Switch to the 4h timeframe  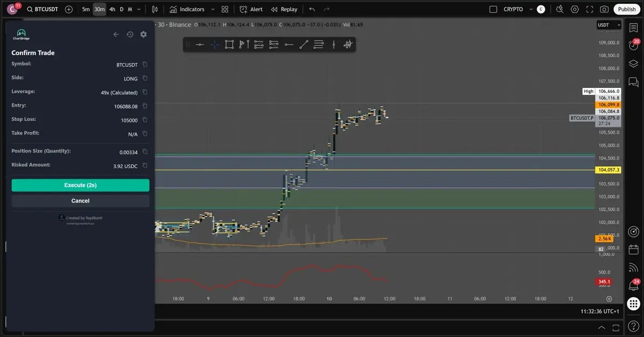112,9
